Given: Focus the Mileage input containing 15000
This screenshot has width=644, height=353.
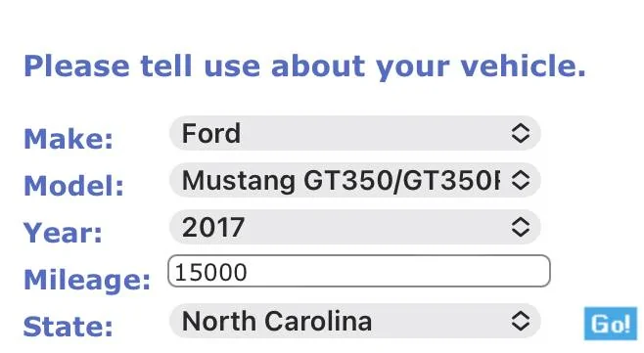Looking at the screenshot, I should [x=359, y=271].
